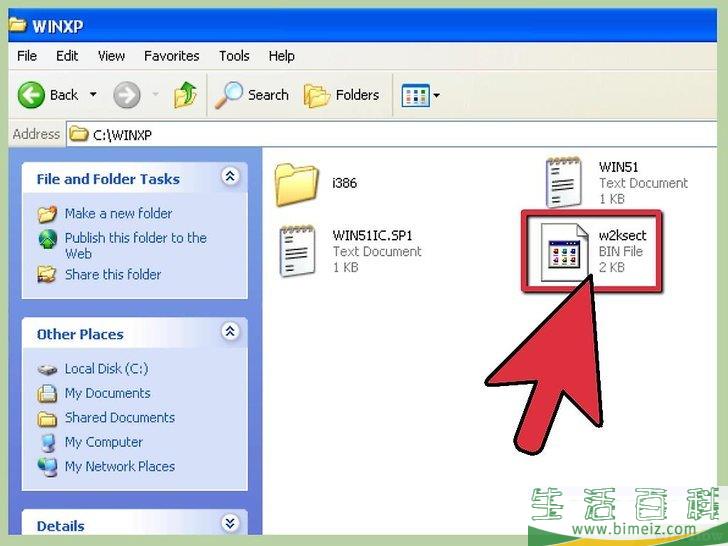Click the My Computer icon
728x546 pixels.
[x=48, y=442]
